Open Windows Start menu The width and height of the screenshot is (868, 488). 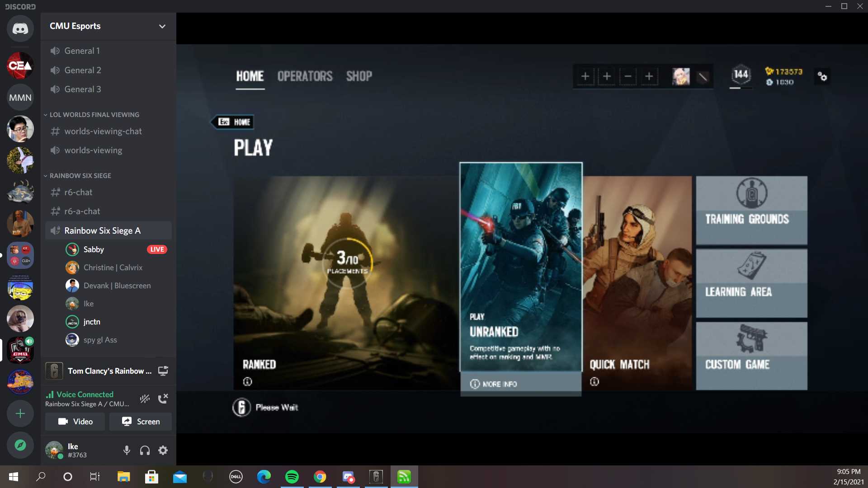[x=14, y=477]
